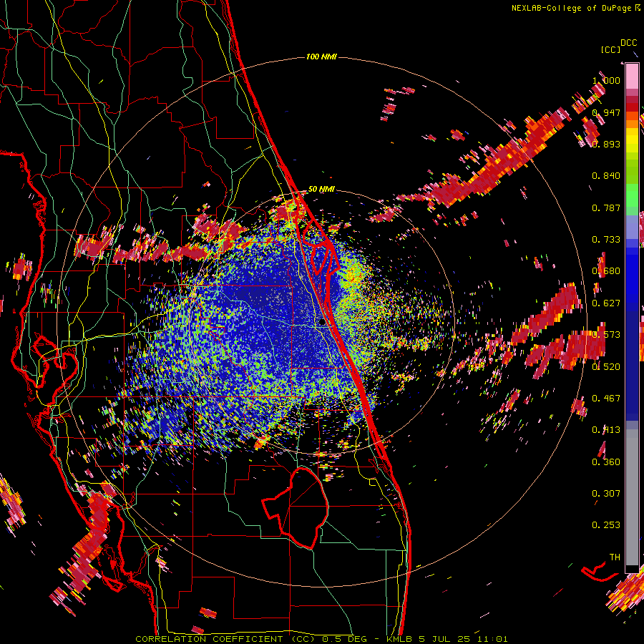Click the 0.5 DEG elevation text

coord(345,639)
